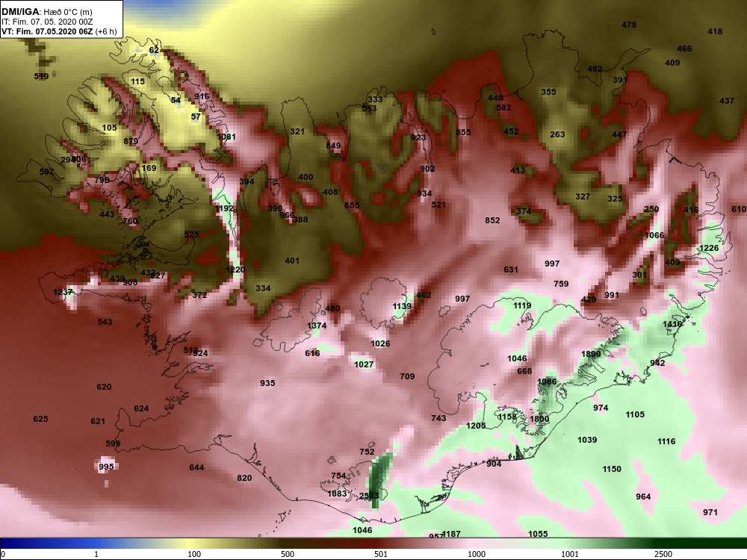Click the 971 value near the bottom-right corner
Image resolution: width=747 pixels, height=560 pixels.
(x=710, y=512)
